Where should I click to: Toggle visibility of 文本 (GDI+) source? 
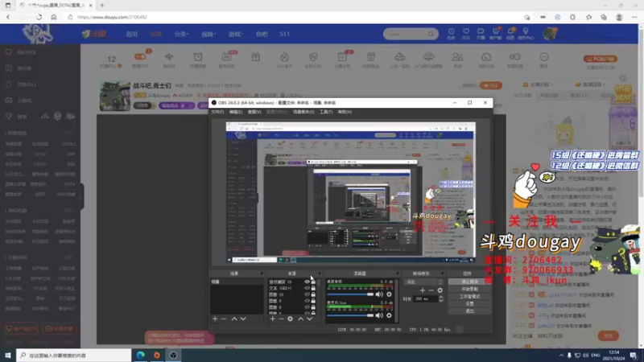coord(307,288)
